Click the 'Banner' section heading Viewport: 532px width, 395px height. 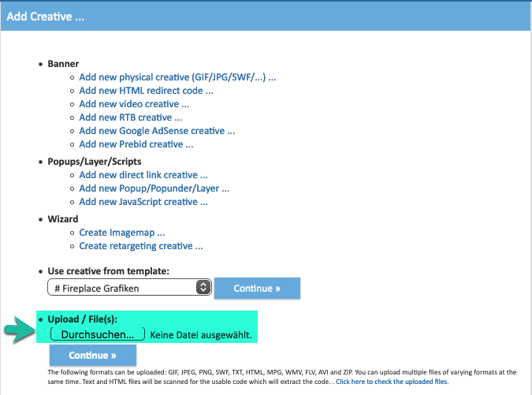(x=63, y=64)
